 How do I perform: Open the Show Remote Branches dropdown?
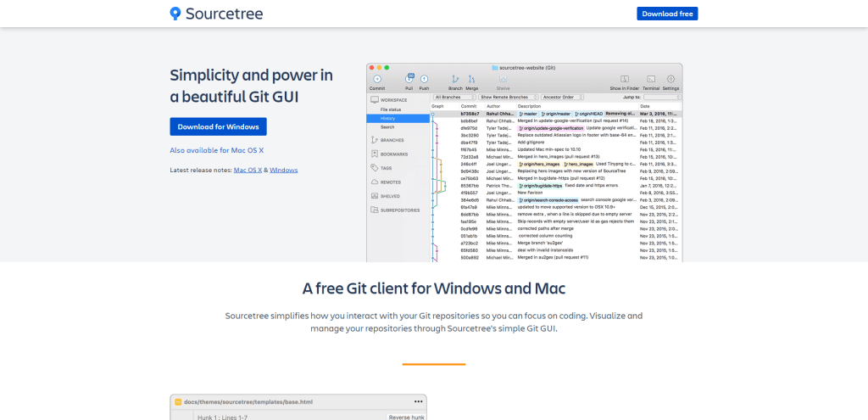coord(509,97)
